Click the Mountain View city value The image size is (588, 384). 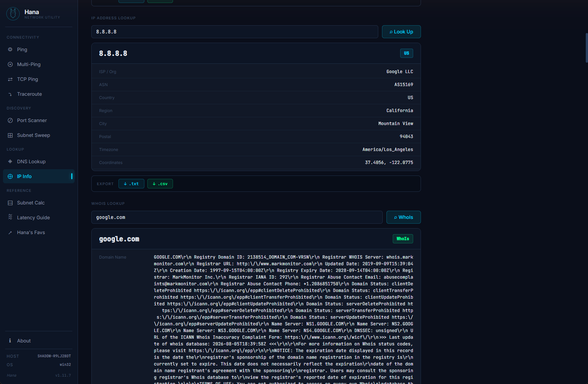coord(396,124)
